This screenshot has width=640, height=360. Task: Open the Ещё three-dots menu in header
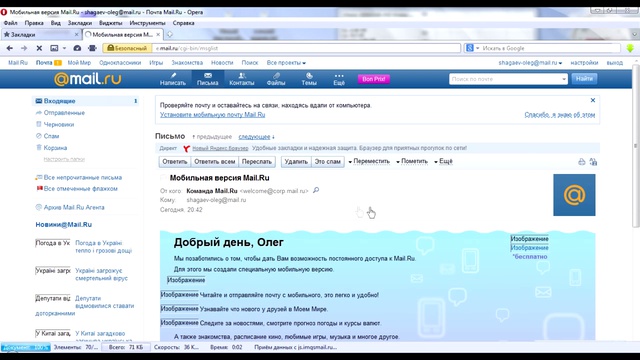[339, 79]
